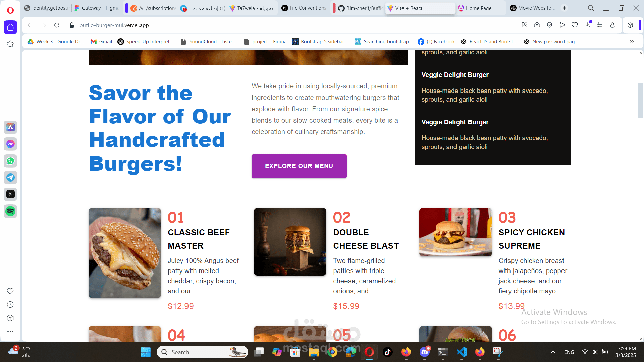This screenshot has width=644, height=362.
Task: Open Telegram in the sidebar
Action: click(10, 178)
